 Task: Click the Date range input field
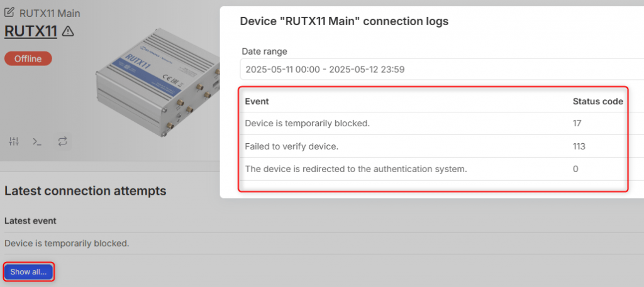[442, 69]
